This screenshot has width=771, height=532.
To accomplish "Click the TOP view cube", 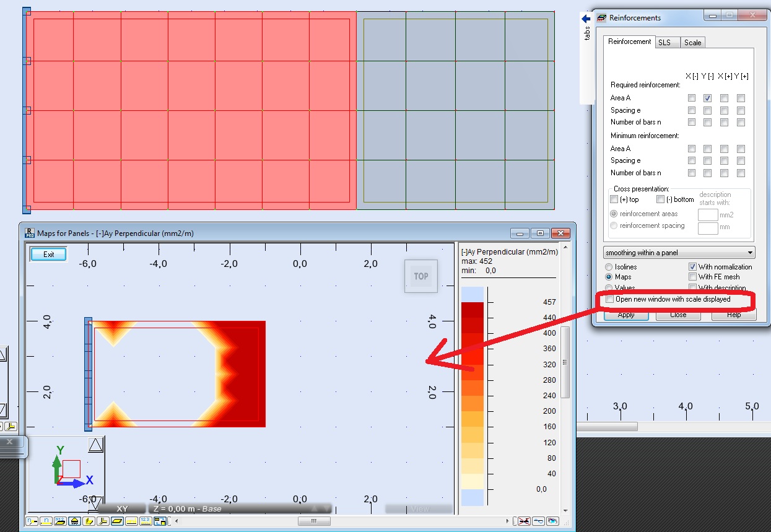I will [421, 276].
